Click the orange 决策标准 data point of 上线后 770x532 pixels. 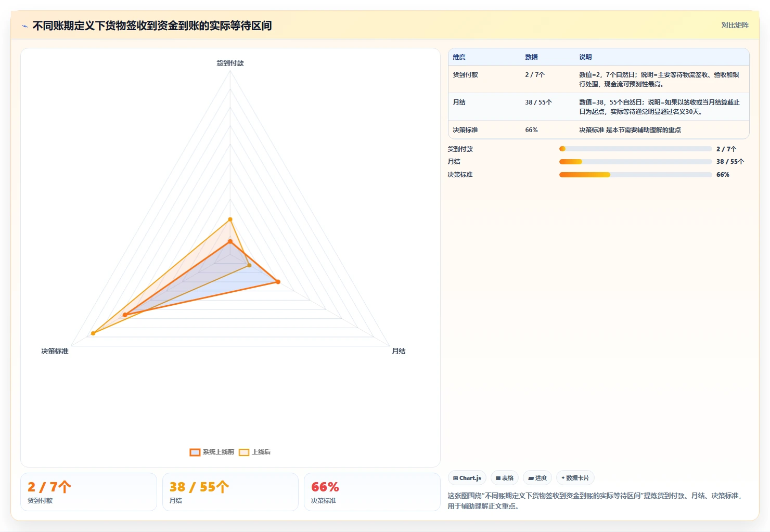[93, 333]
